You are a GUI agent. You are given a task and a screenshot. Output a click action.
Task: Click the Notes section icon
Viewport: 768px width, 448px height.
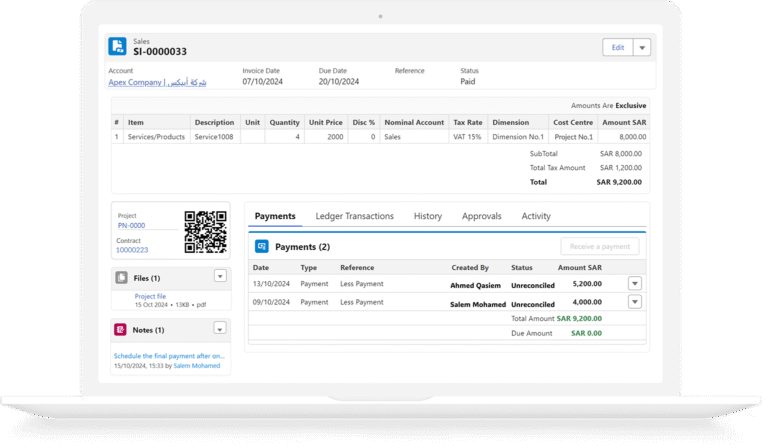pyautogui.click(x=121, y=329)
